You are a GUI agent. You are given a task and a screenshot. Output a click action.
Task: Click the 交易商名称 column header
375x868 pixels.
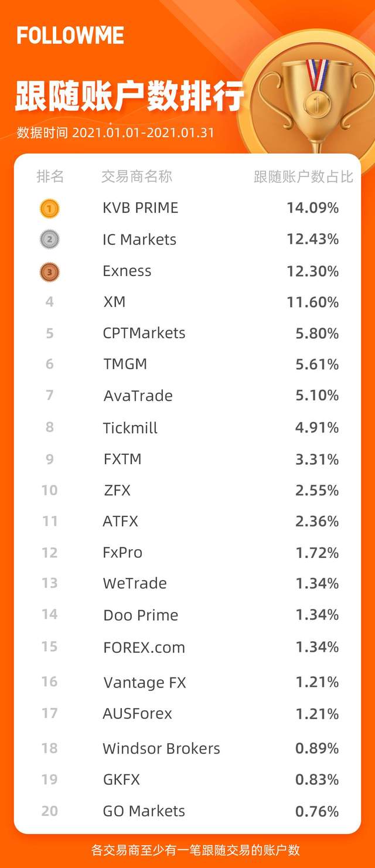point(137,176)
